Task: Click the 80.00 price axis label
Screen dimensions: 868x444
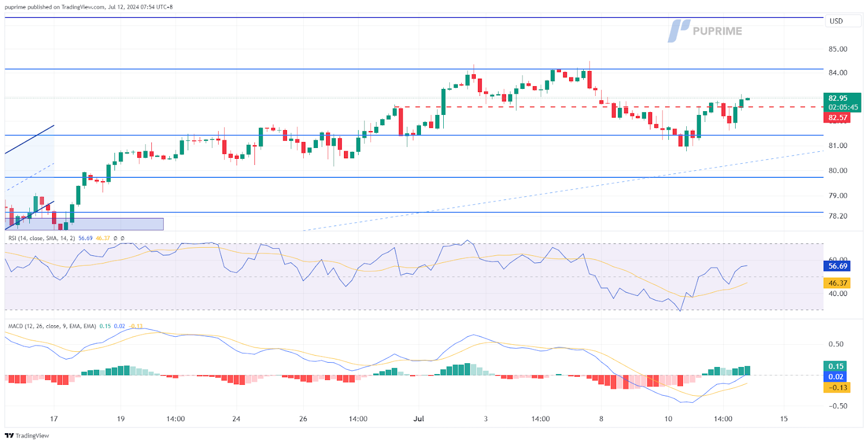Action: [x=838, y=170]
